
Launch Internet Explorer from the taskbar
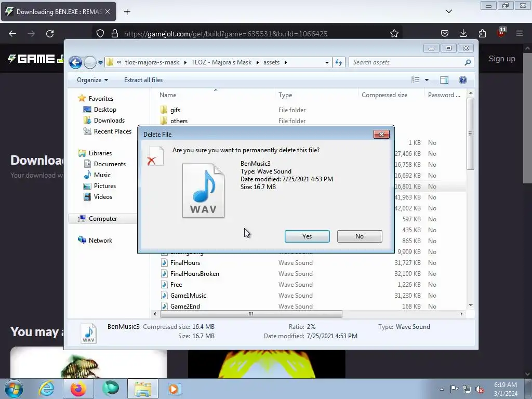(46, 389)
